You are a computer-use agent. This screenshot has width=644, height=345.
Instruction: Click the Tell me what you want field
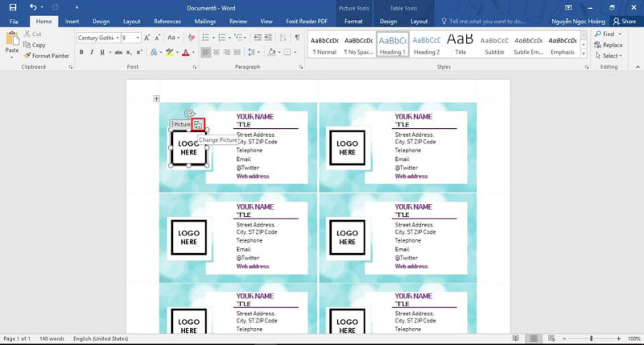(483, 22)
